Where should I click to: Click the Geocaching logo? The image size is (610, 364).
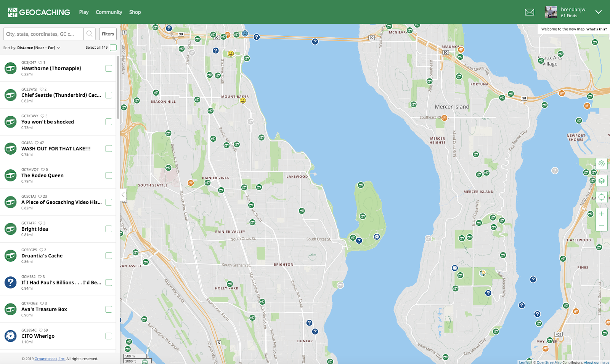coord(39,12)
